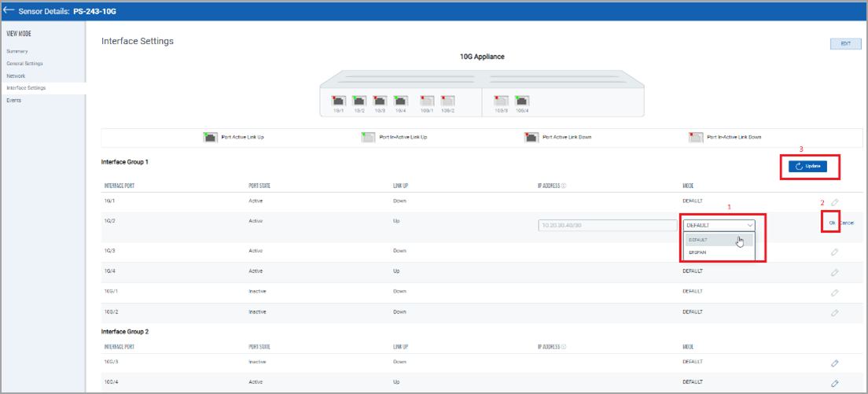This screenshot has height=394, width=868.
Task: Select ERSPAN from the mode list
Action: [x=697, y=252]
